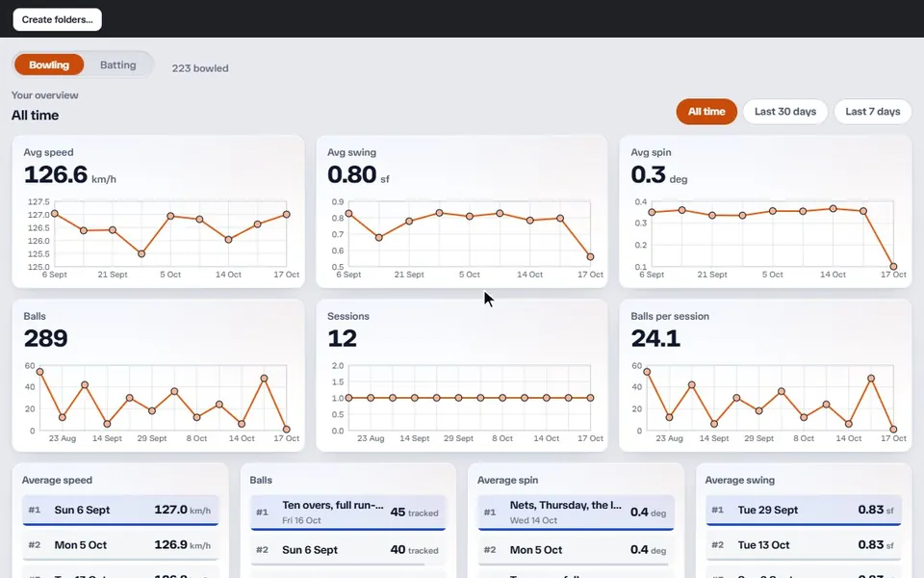This screenshot has width=924, height=578.
Task: Click the Average spin list heading
Action: coord(507,480)
